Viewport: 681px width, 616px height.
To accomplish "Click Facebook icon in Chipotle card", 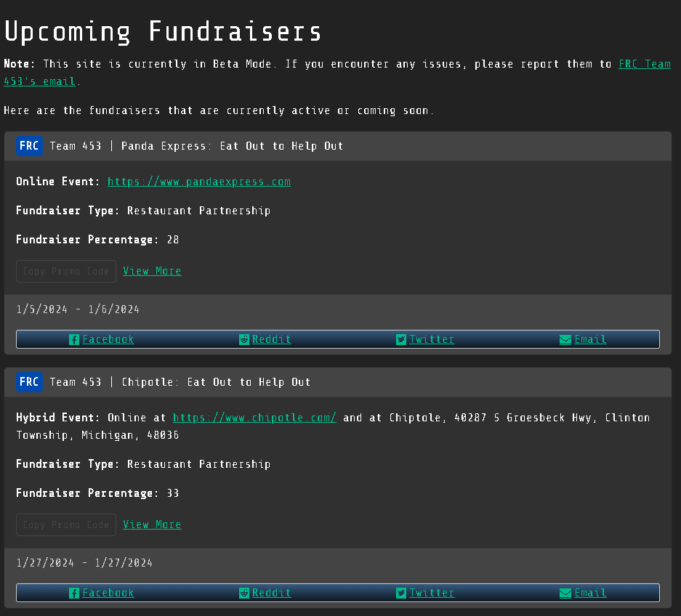I will click(x=74, y=593).
